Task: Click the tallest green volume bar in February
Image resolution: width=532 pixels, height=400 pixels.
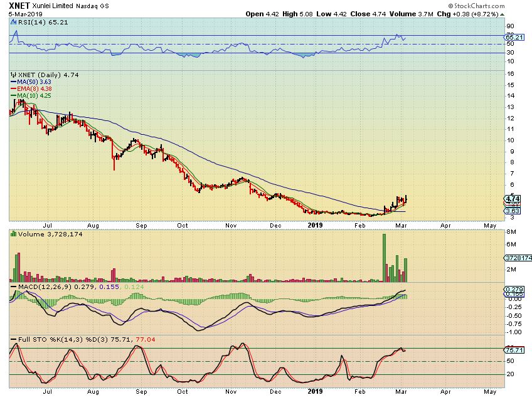Action: (x=384, y=258)
